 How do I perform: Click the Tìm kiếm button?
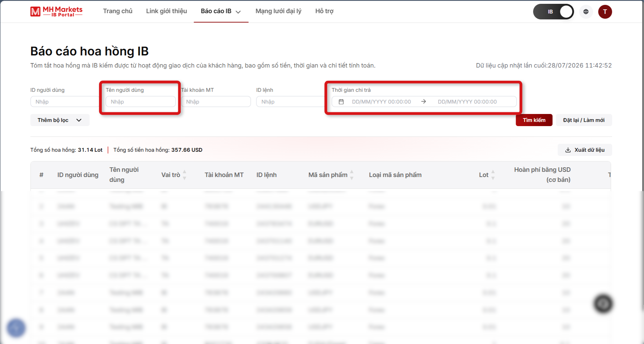pyautogui.click(x=534, y=120)
